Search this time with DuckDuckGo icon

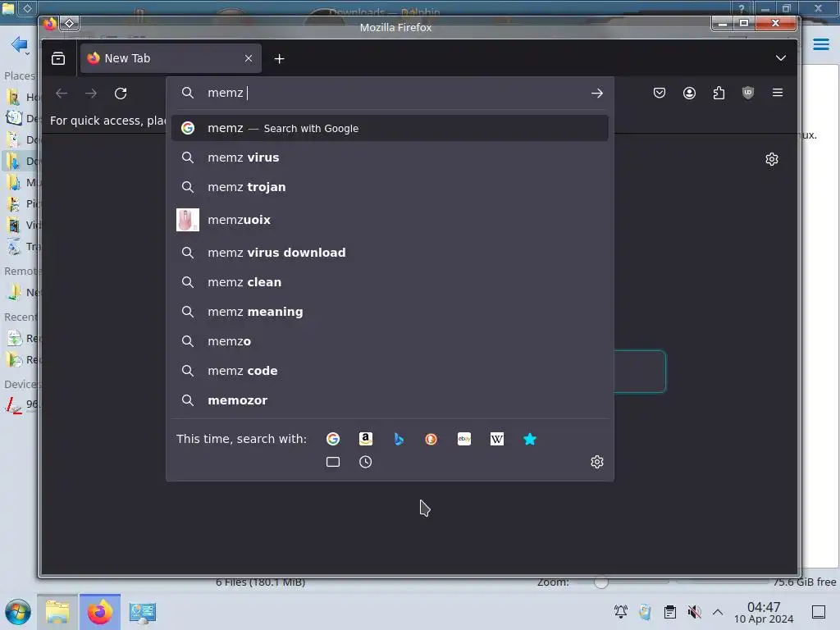[431, 439]
